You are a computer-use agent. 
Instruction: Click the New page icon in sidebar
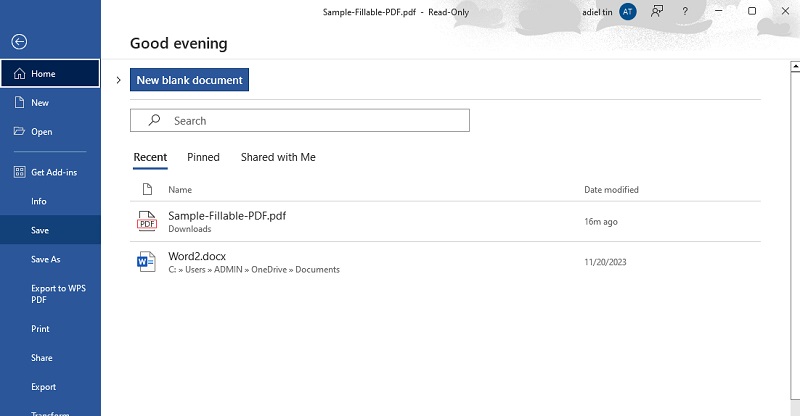19,102
